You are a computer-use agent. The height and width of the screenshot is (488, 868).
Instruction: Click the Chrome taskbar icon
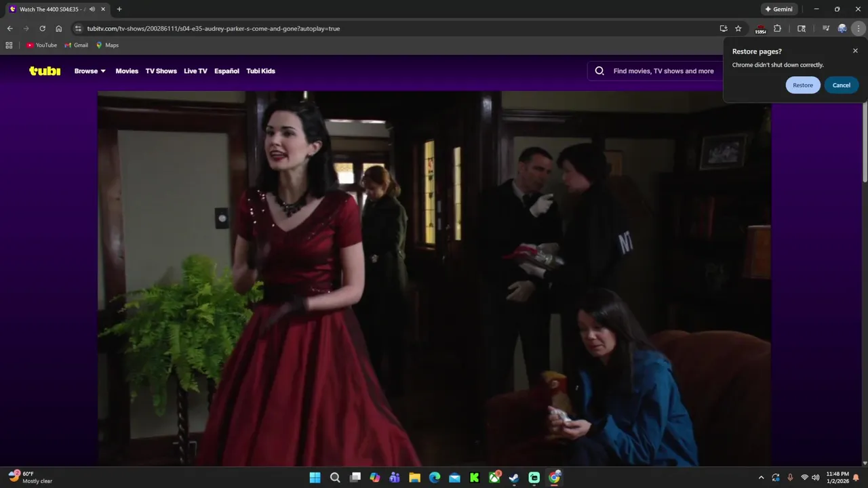(554, 478)
